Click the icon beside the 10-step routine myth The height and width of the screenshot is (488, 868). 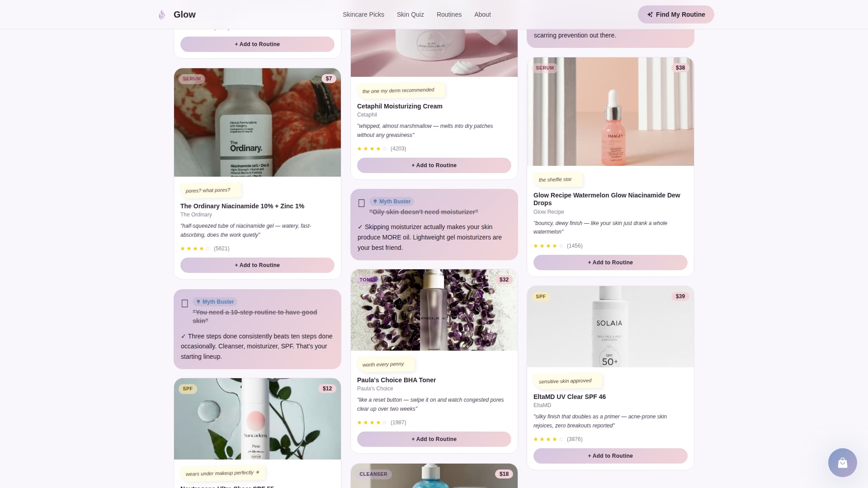pyautogui.click(x=184, y=304)
